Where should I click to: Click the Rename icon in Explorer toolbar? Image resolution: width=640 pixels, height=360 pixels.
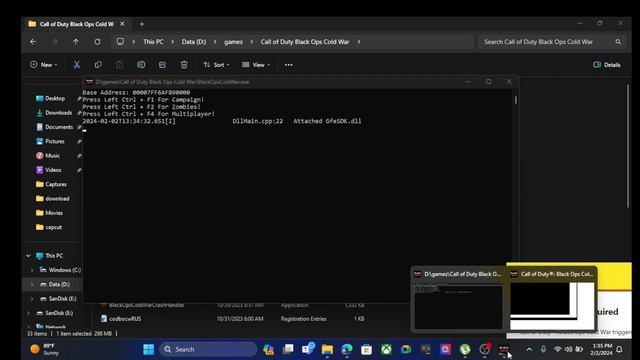pyautogui.click(x=141, y=65)
